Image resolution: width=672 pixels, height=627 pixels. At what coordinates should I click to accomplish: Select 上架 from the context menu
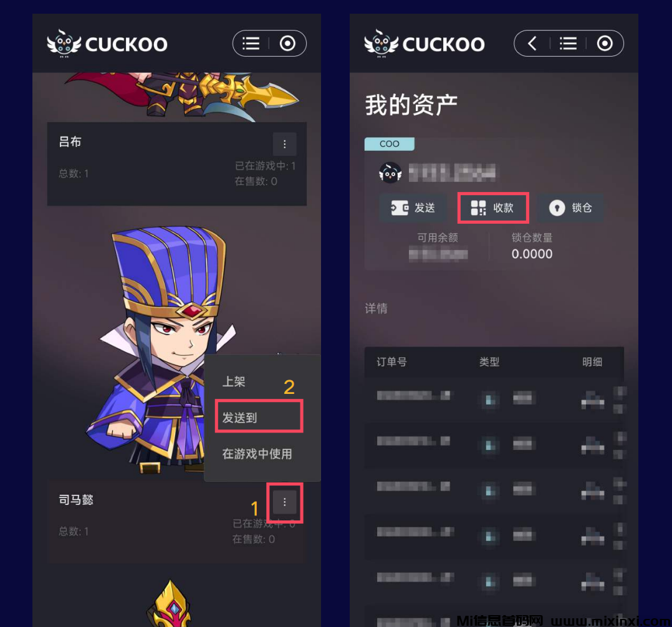tap(234, 381)
